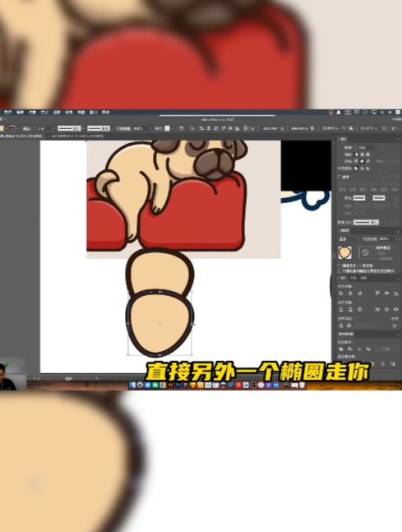Click horizontal distribute right icon
Image resolution: width=402 pixels, height=532 pixels.
coord(396,309)
